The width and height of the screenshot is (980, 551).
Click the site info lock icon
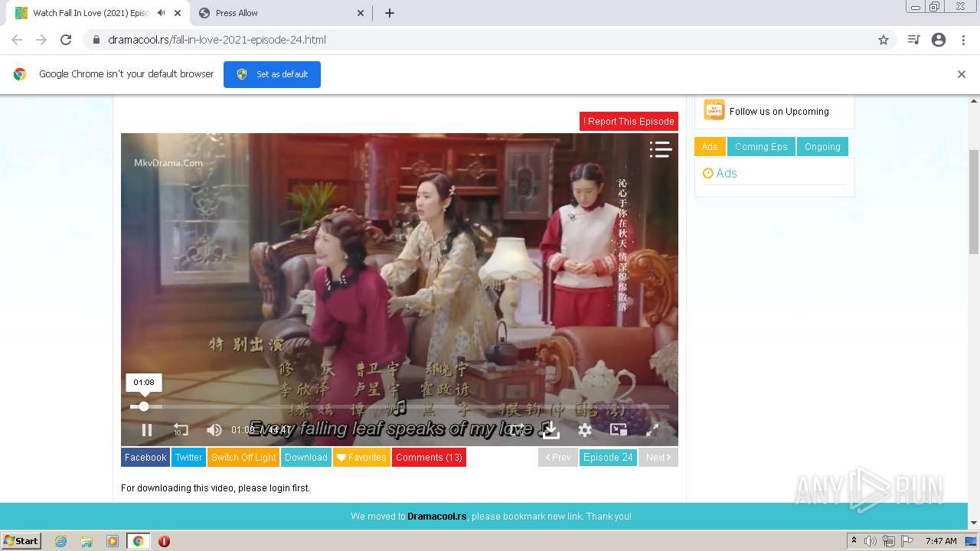coord(96,40)
